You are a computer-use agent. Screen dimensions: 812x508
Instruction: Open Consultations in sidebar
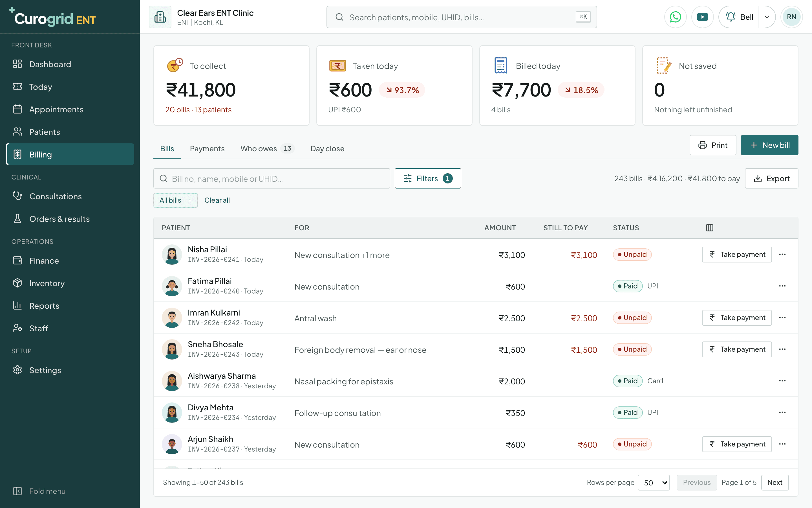(x=70, y=196)
